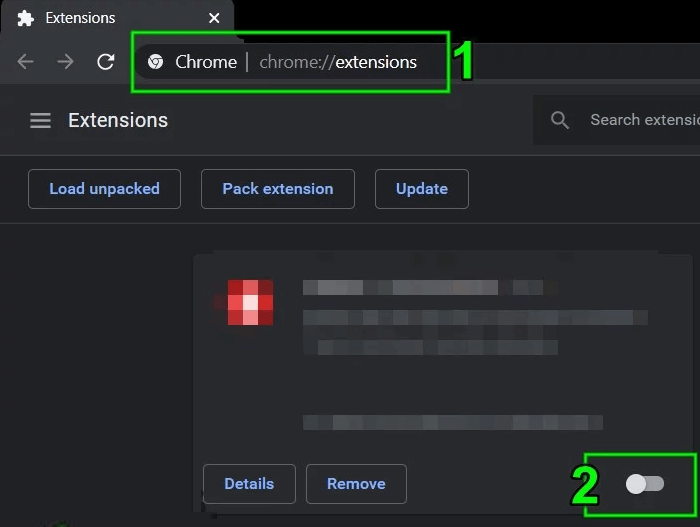Focus the Search extensions field
This screenshot has height=527, width=700.
pyautogui.click(x=617, y=120)
